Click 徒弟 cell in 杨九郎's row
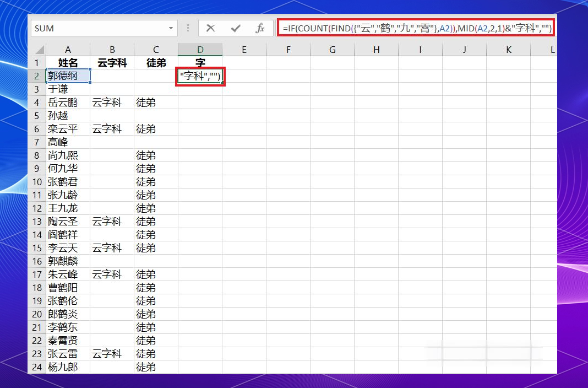The height and width of the screenshot is (388, 588). [156, 367]
